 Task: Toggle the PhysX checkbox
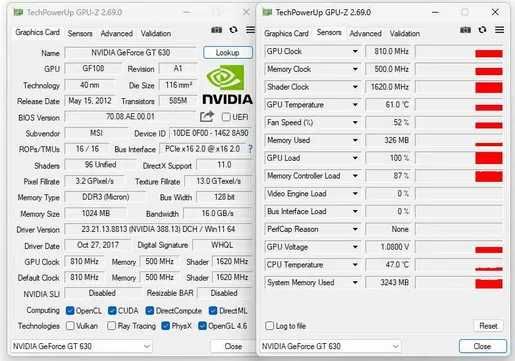166,326
